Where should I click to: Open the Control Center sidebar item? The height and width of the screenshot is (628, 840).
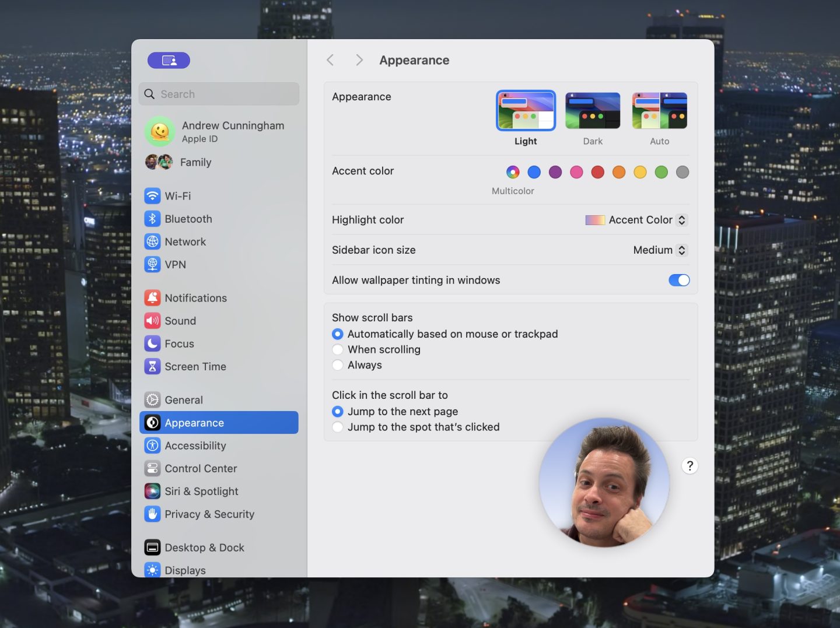point(201,468)
